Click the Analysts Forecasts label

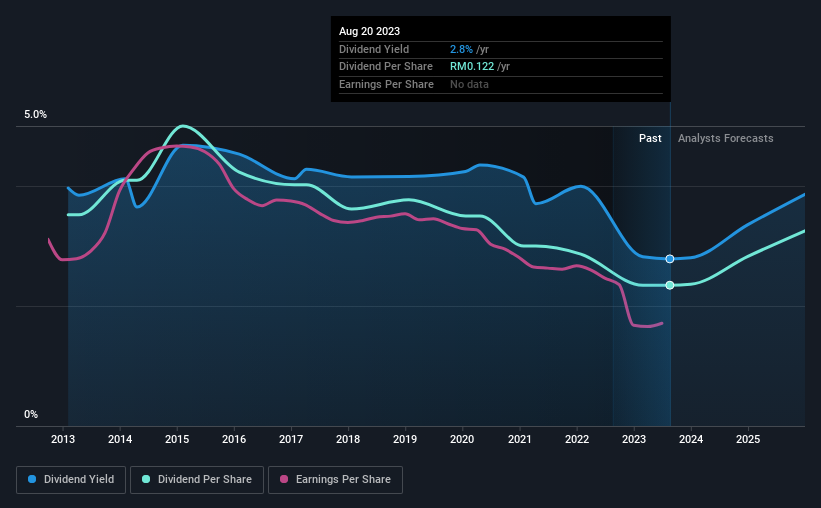tap(725, 138)
